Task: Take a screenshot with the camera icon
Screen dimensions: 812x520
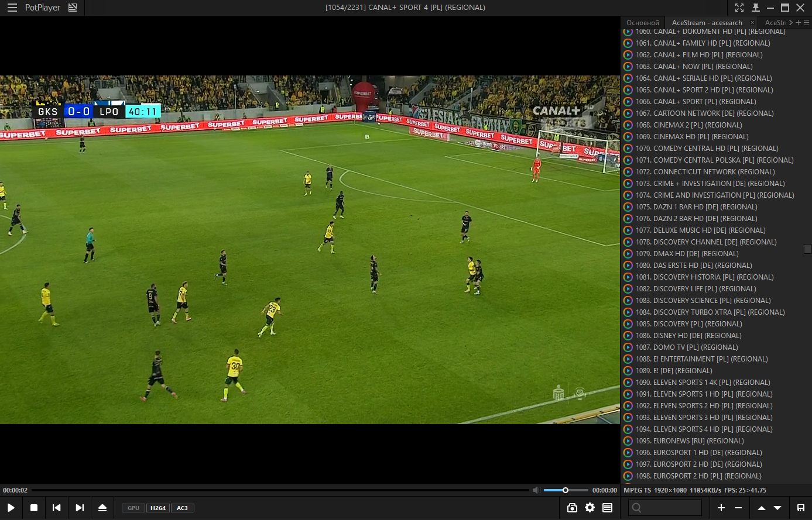Action: pos(572,508)
